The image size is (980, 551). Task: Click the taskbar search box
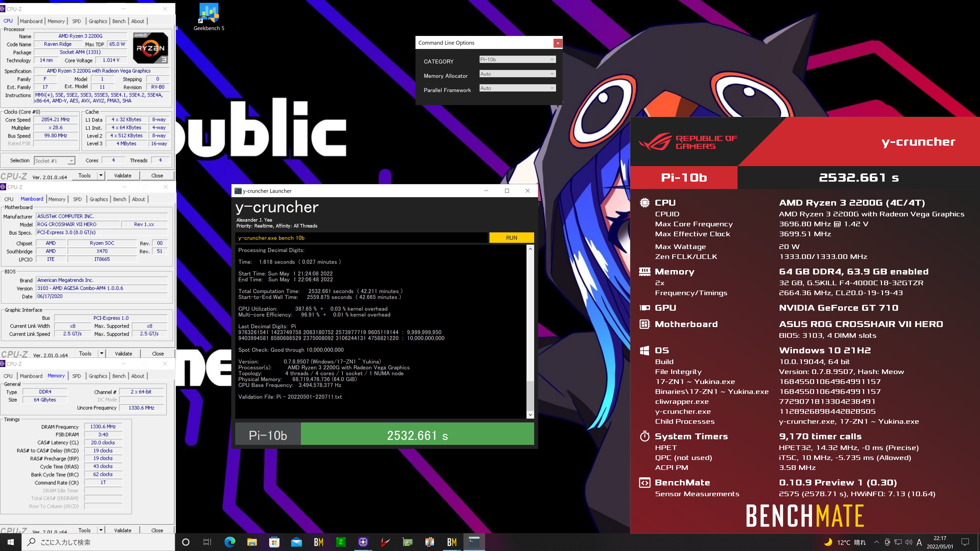(x=98, y=542)
